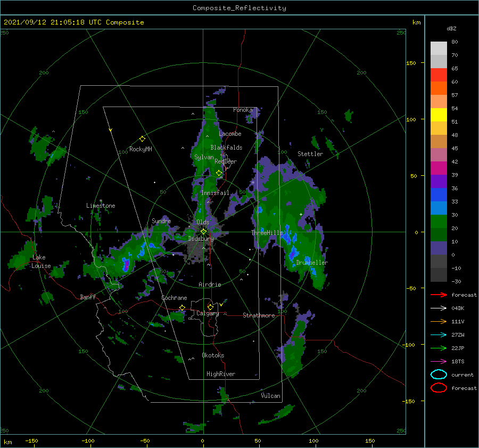Screen dimensions: 479x448
Task: Click the Calgary label
Action: [x=208, y=313]
